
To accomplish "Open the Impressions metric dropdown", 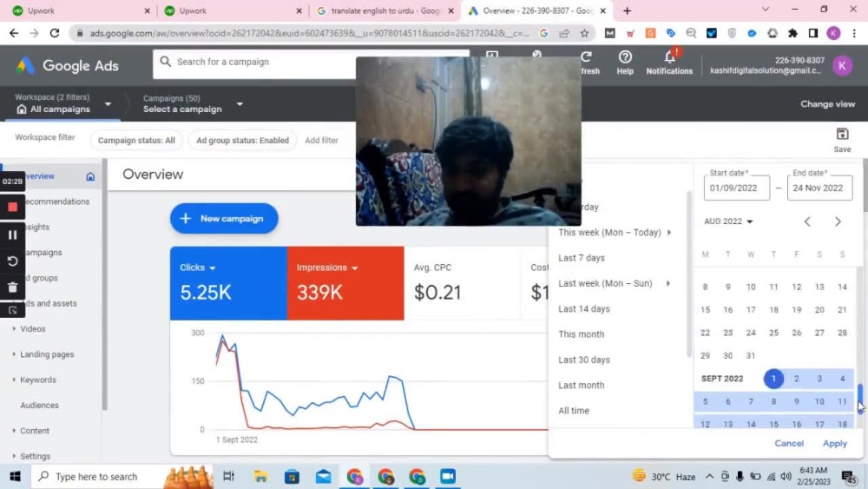I will coord(327,268).
